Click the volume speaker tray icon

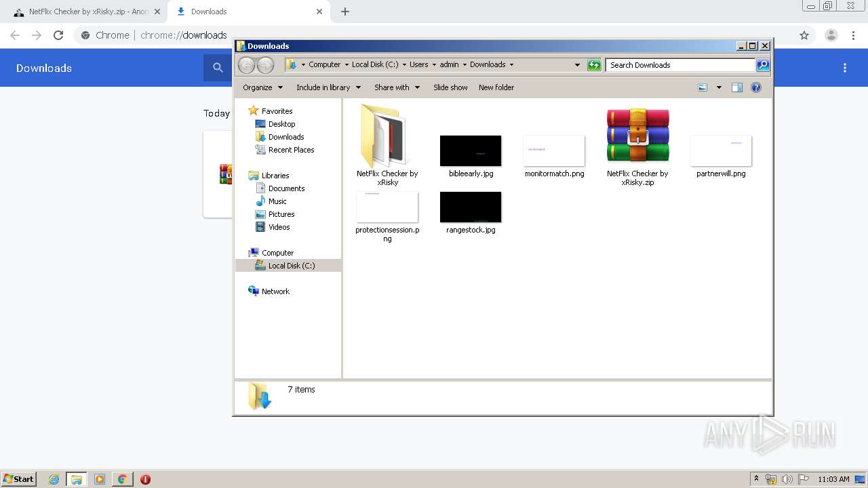click(787, 479)
